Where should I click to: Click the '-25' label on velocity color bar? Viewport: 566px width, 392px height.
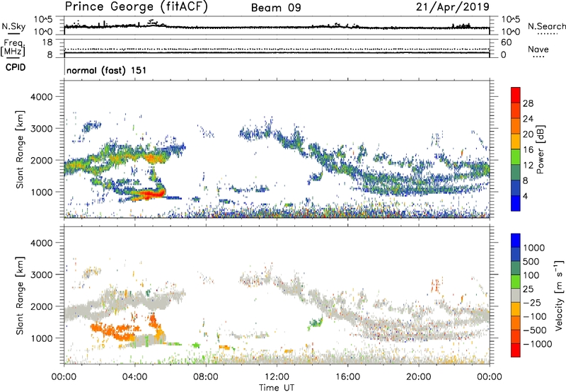point(533,303)
